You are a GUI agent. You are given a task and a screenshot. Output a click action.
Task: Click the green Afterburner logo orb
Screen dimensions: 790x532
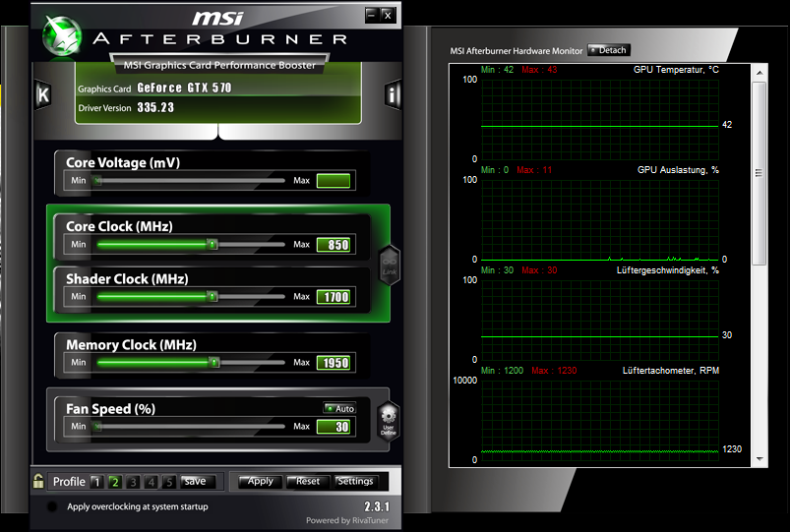pos(62,35)
